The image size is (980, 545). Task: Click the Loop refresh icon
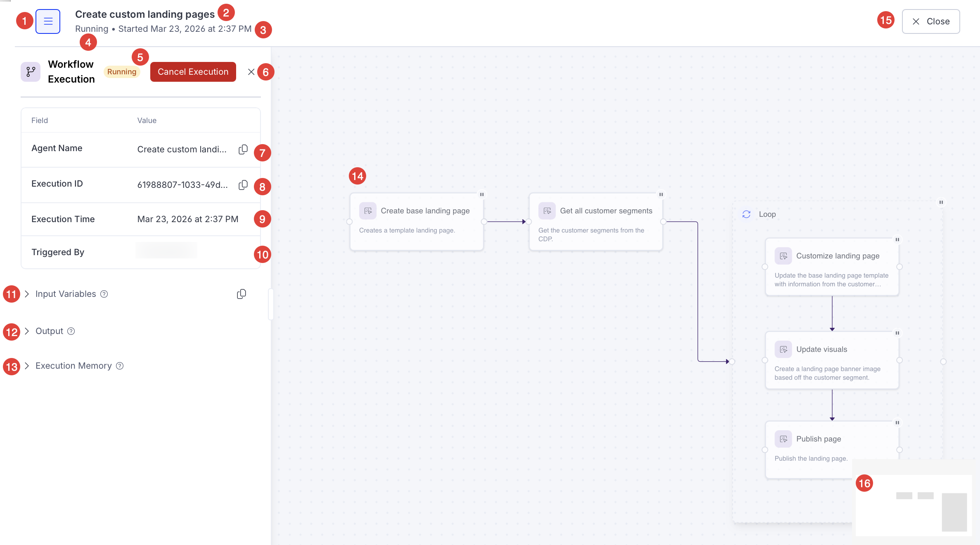point(746,214)
